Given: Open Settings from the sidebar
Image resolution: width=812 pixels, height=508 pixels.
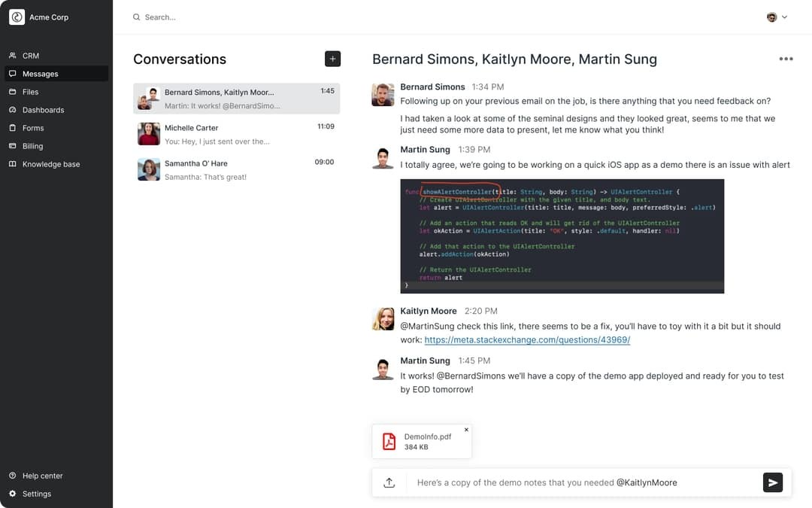Looking at the screenshot, I should click(35, 494).
